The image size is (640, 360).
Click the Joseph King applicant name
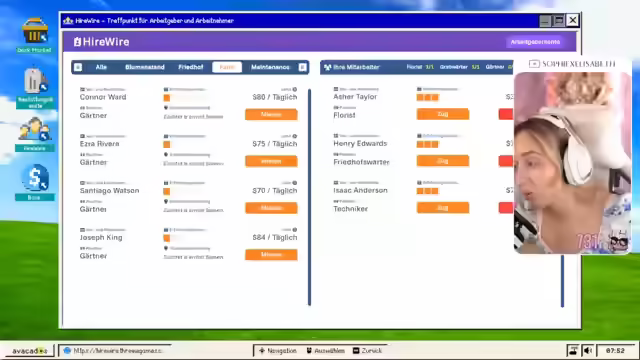tap(101, 237)
